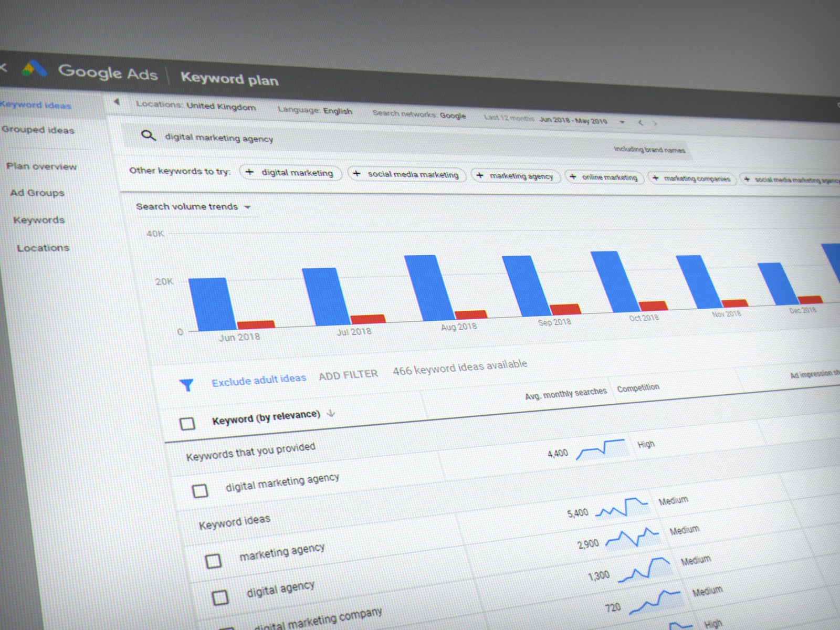Click High competition for digital marketing agency

point(646,444)
